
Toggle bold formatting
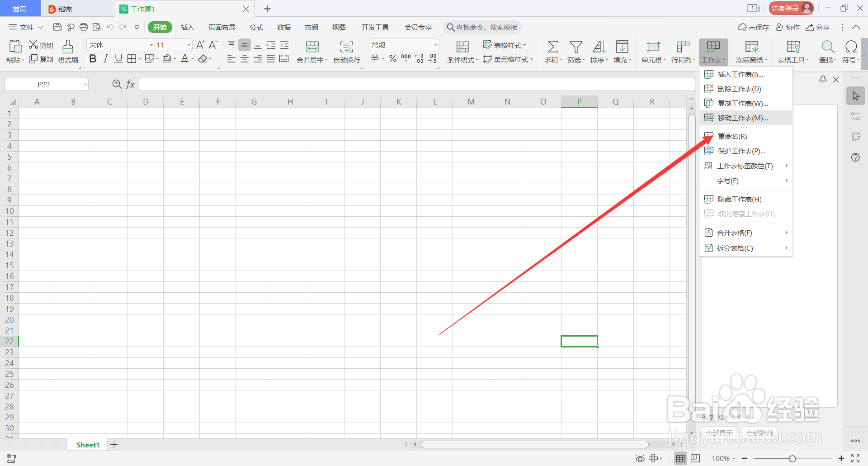pyautogui.click(x=93, y=58)
